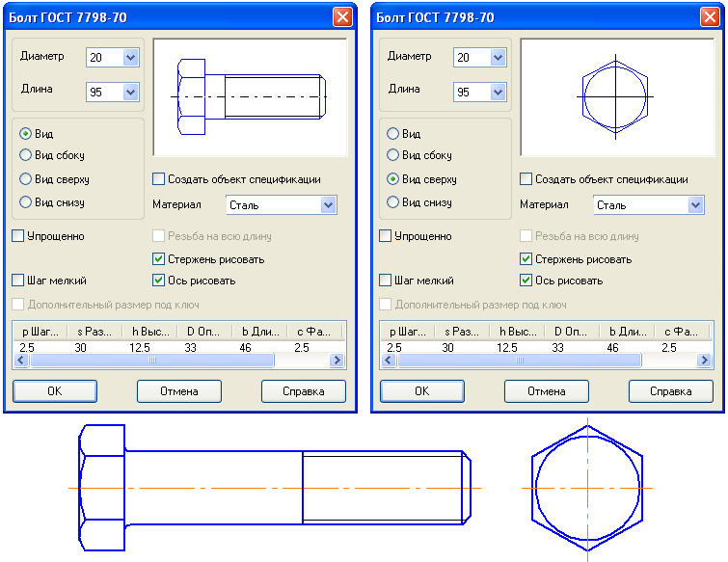The width and height of the screenshot is (728, 562).
Task: Click "c Фа..." column header in left dialog
Action: click(x=314, y=332)
